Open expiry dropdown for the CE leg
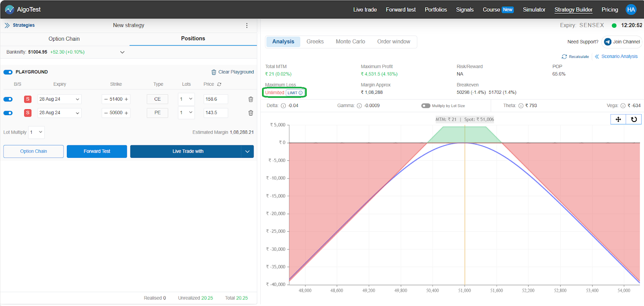 click(x=60, y=99)
